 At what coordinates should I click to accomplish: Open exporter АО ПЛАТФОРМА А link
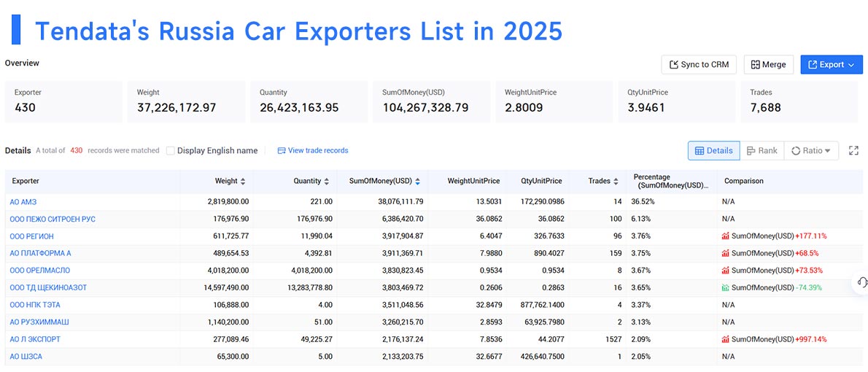pyautogui.click(x=40, y=254)
